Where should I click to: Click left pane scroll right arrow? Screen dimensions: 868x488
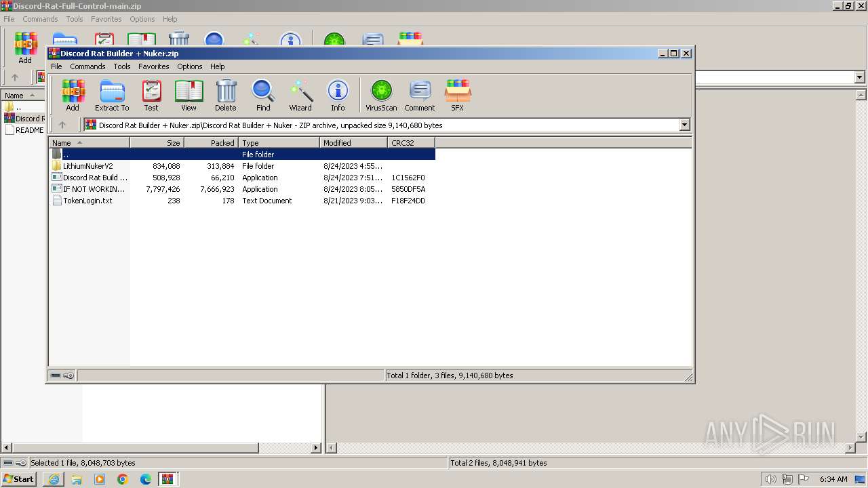coord(316,448)
